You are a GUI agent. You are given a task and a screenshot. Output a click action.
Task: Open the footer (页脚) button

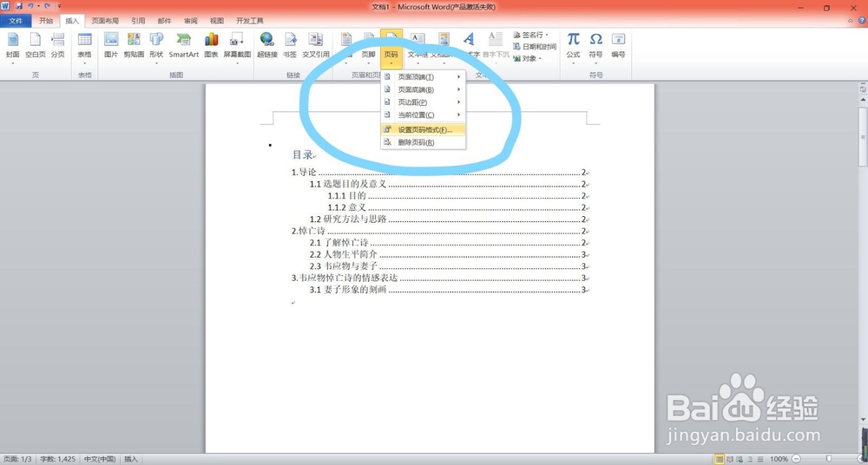[x=369, y=48]
